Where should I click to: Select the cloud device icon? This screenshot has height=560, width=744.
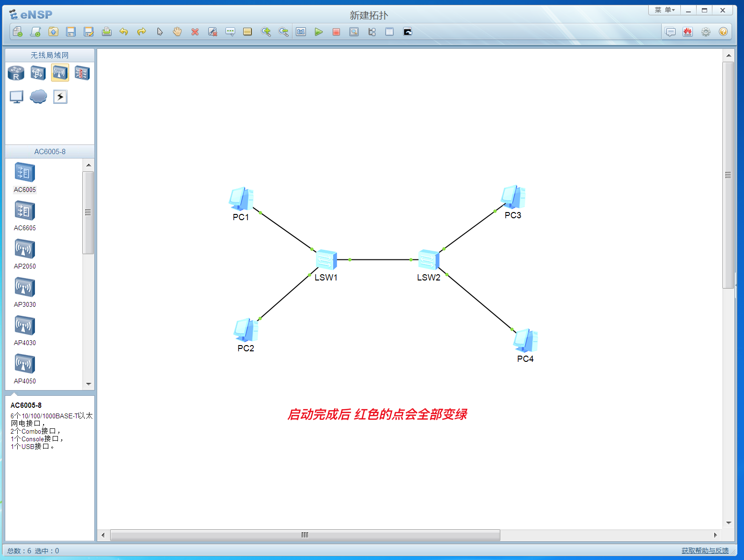pyautogui.click(x=38, y=97)
